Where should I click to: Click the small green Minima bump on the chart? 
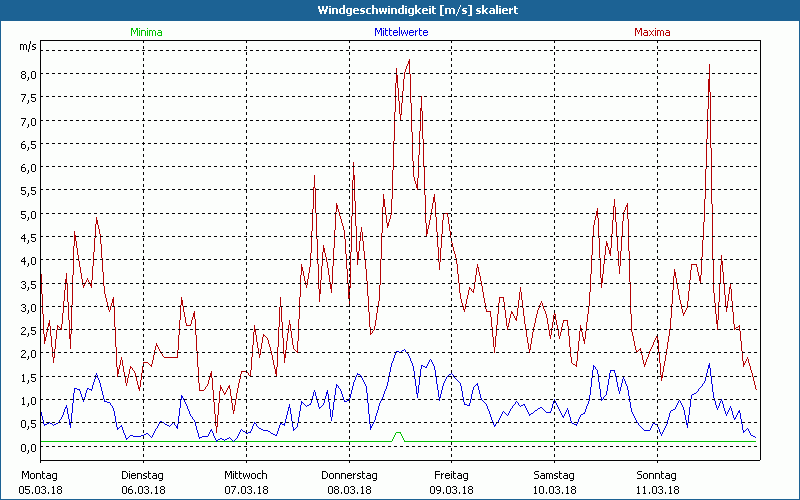point(399,434)
